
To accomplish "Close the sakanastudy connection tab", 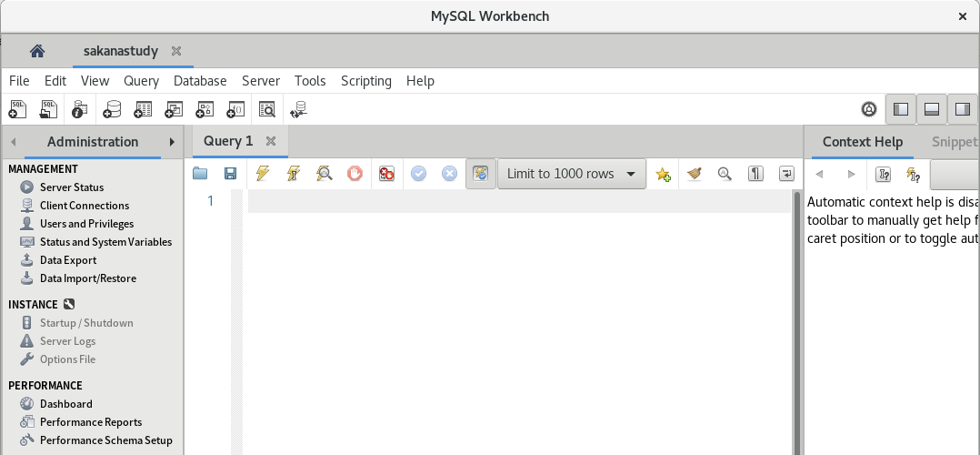I will tap(176, 51).
